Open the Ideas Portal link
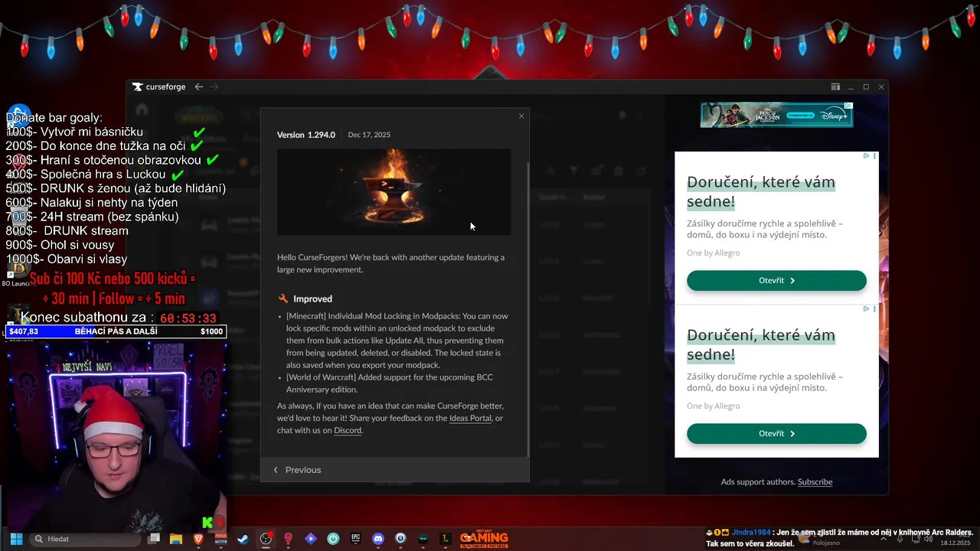980x551 pixels. [x=470, y=418]
